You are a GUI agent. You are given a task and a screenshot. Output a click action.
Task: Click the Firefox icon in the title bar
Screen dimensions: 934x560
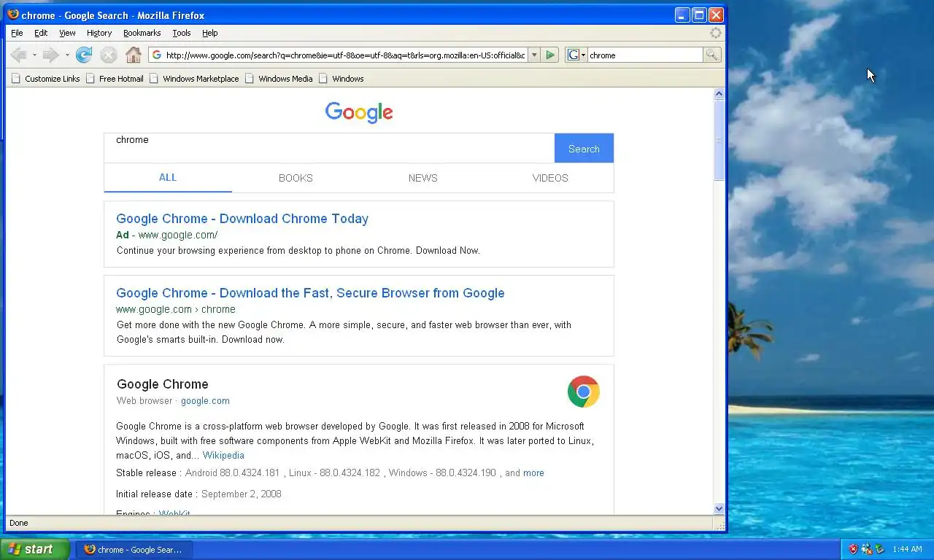(13, 15)
